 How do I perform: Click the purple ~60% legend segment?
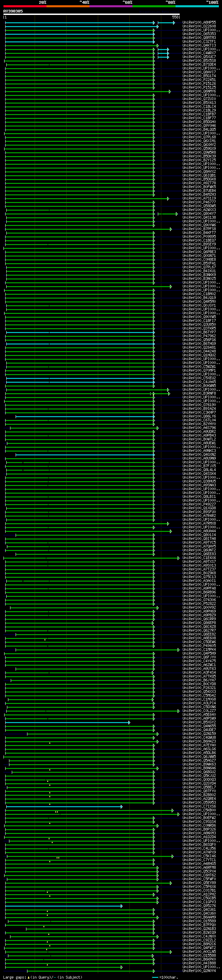[x=111, y=6]
